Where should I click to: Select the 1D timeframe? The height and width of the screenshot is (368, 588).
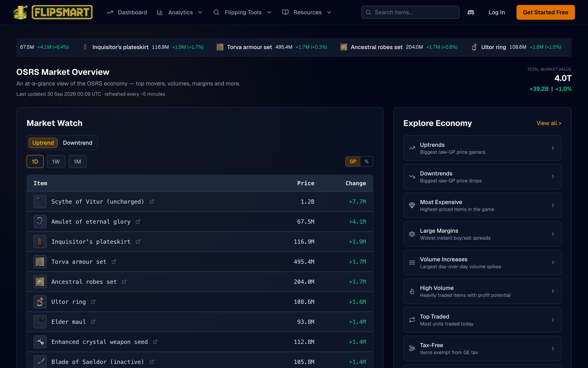[35, 162]
